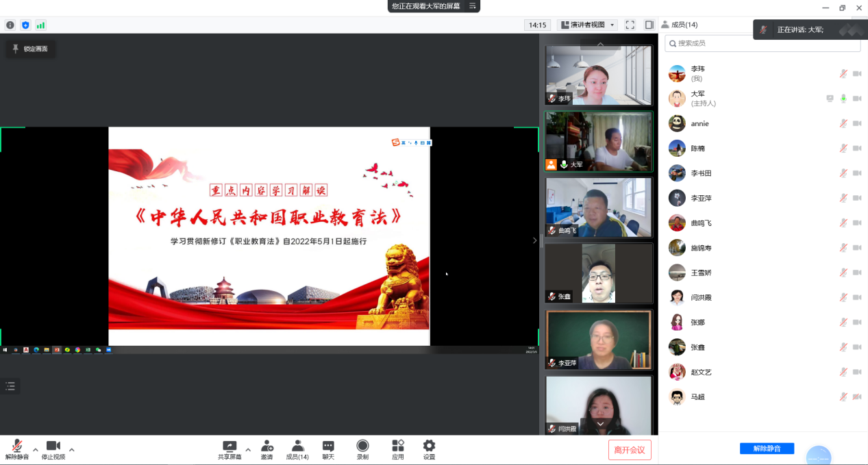Start recording with the 录制 icon
Image resolution: width=868 pixels, height=465 pixels.
point(362,449)
